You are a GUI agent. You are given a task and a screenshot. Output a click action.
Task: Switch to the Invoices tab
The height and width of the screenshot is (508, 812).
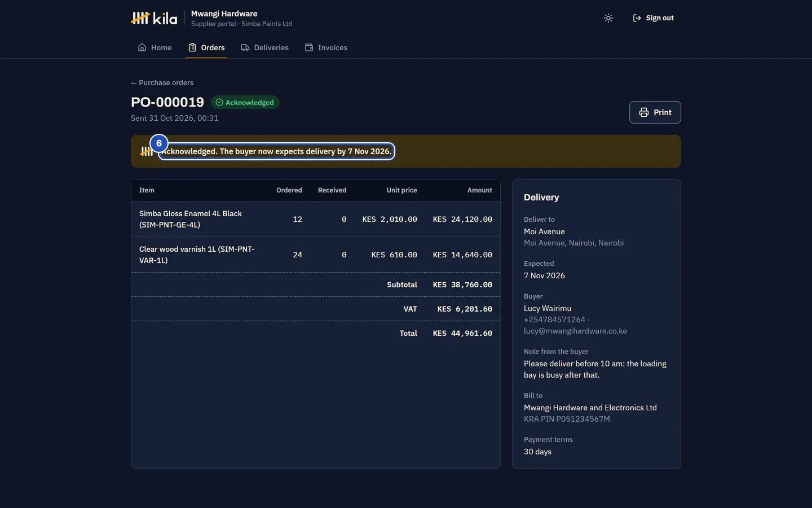(x=326, y=47)
